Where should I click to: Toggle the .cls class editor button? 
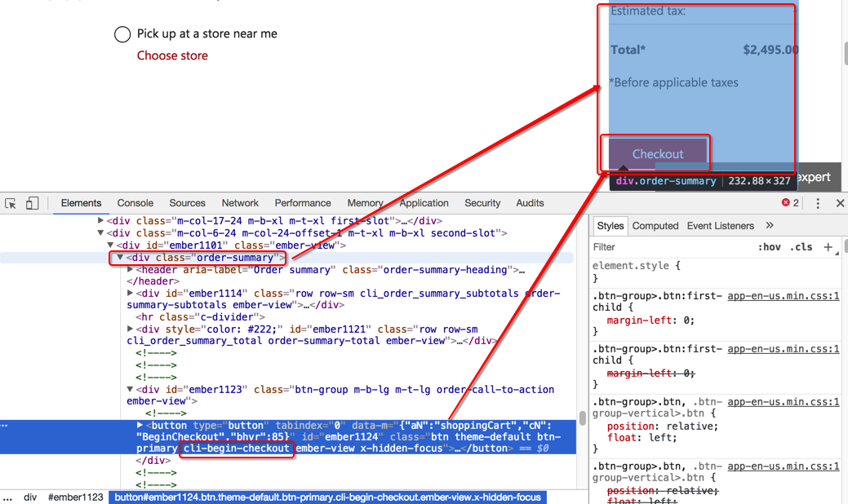point(801,247)
